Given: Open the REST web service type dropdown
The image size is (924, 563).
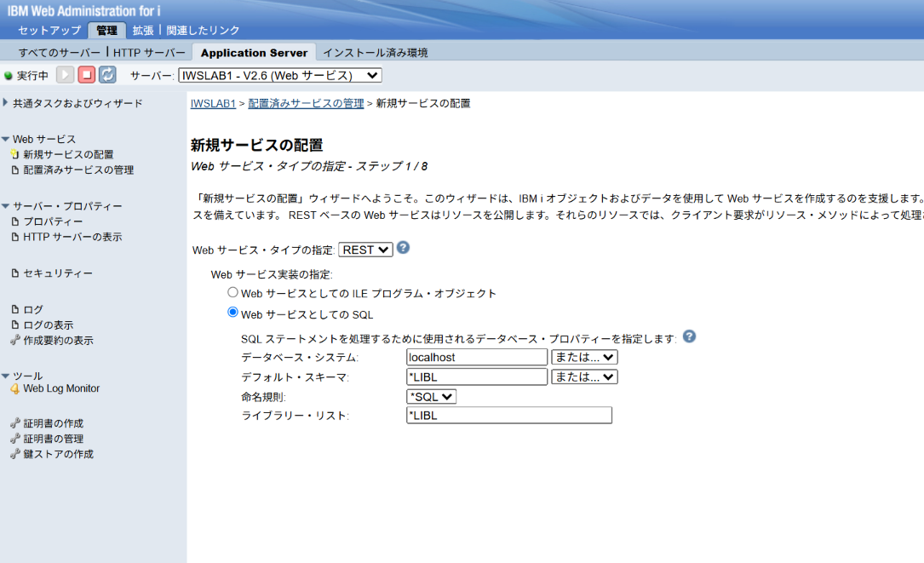Looking at the screenshot, I should click(365, 250).
